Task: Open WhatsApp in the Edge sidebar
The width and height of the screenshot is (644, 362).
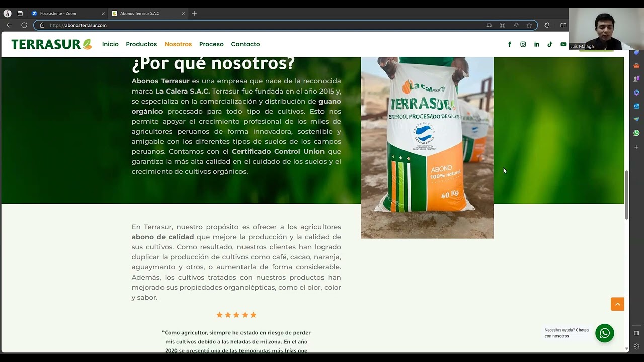Action: tap(636, 133)
